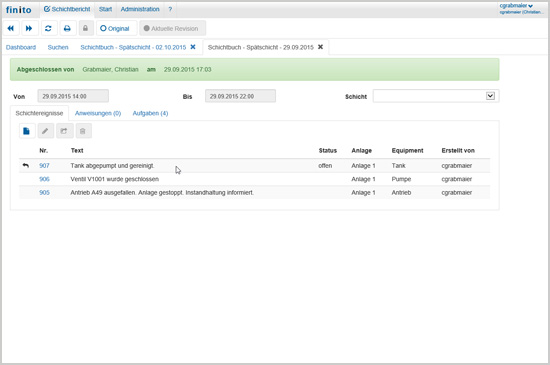550x365 pixels.
Task: Open event number 905
Action: point(44,192)
